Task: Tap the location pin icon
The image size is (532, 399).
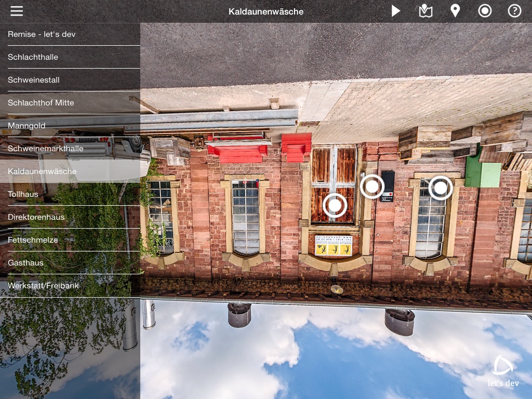Action: (x=455, y=11)
